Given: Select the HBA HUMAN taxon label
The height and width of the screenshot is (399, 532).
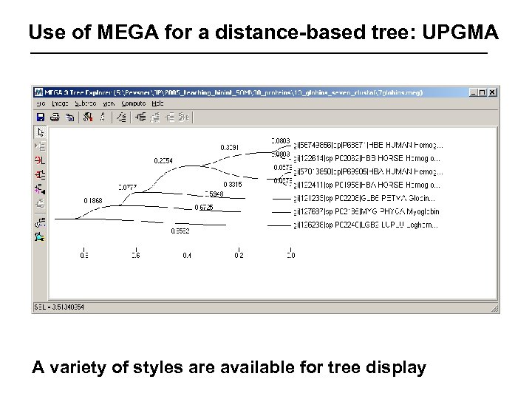Looking at the screenshot, I should [368, 171].
